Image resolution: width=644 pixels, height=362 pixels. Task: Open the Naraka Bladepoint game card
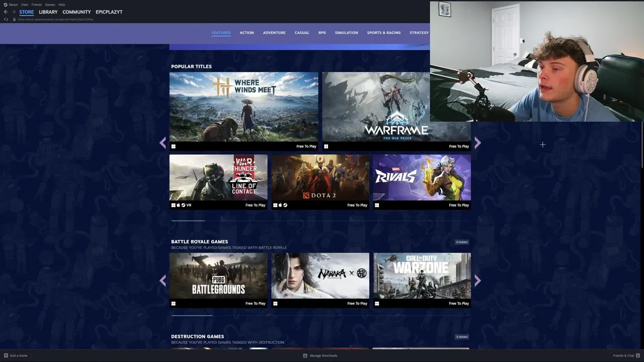coord(320,280)
